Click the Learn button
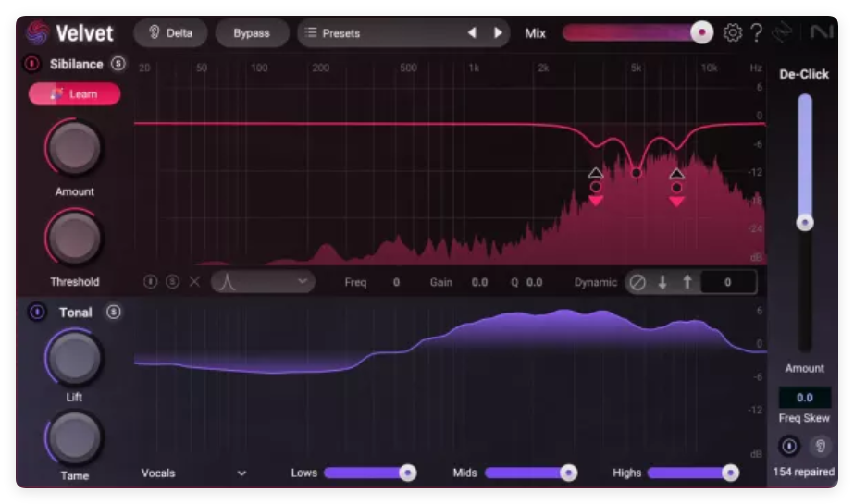 click(x=75, y=93)
